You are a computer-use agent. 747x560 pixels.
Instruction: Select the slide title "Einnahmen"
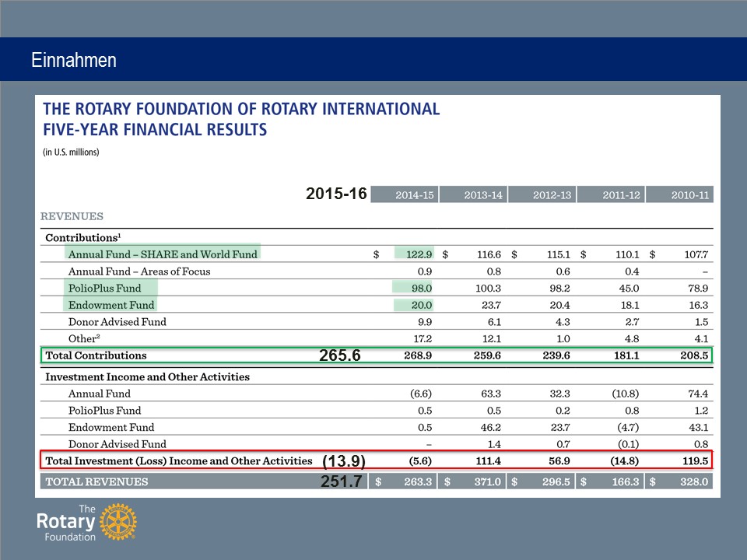tap(74, 60)
